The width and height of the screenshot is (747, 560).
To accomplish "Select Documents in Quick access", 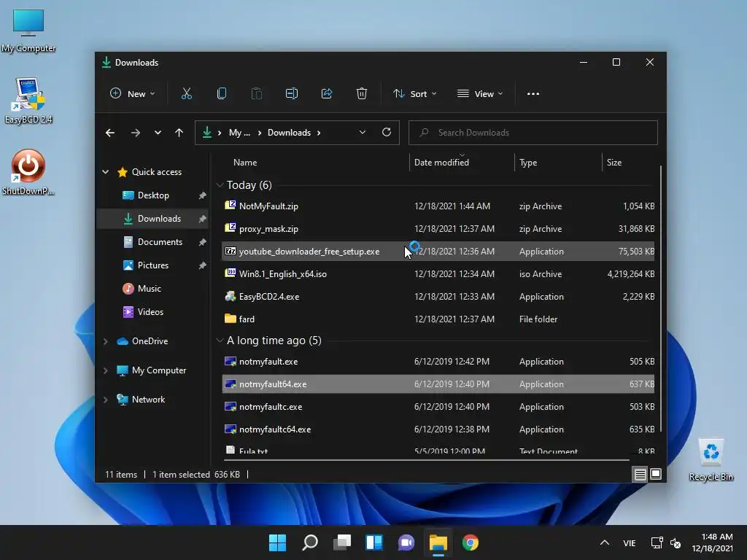I will click(152, 242).
